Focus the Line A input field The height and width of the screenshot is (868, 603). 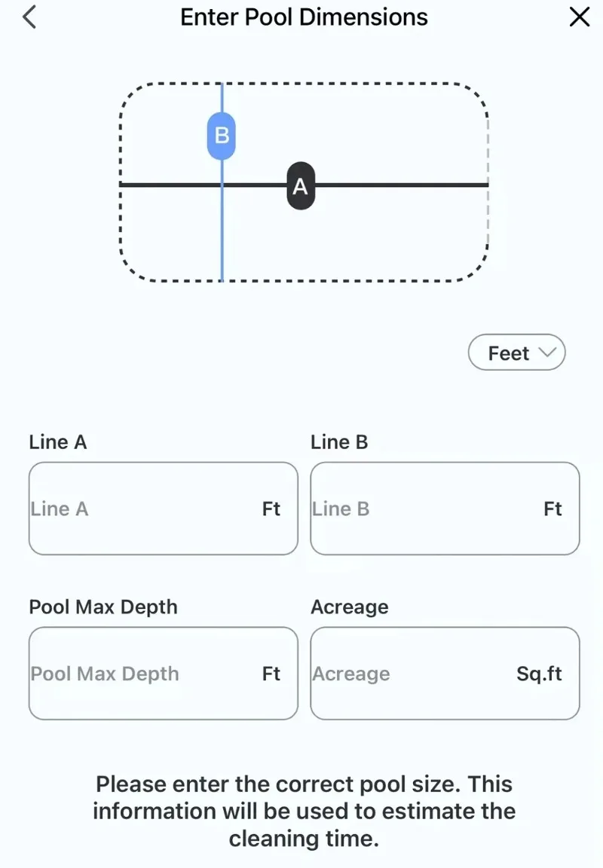click(x=164, y=508)
